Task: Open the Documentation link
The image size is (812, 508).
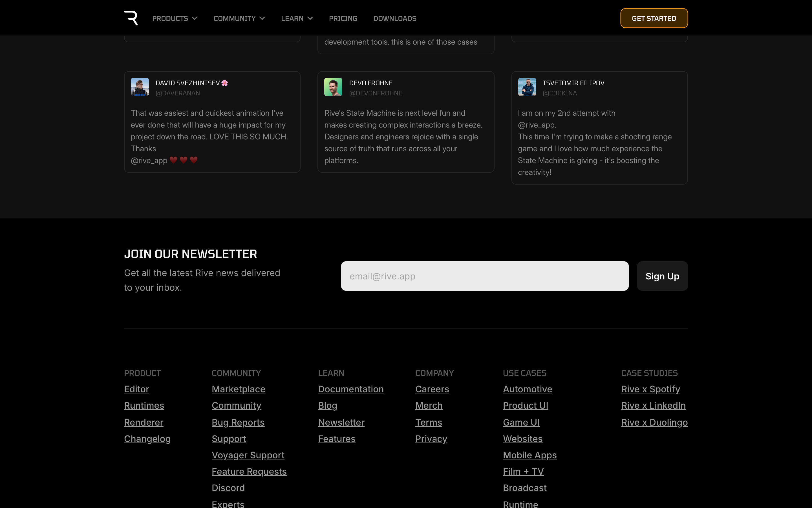Action: coord(351,389)
